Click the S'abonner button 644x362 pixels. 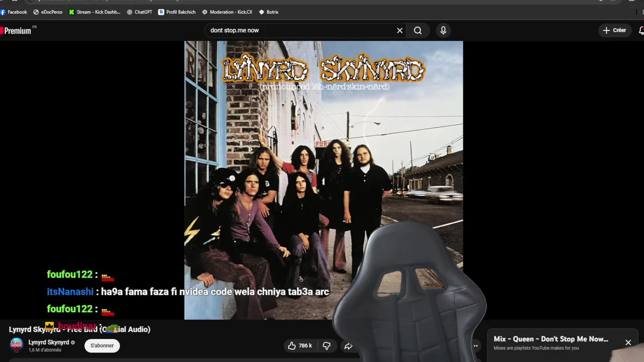pyautogui.click(x=102, y=345)
